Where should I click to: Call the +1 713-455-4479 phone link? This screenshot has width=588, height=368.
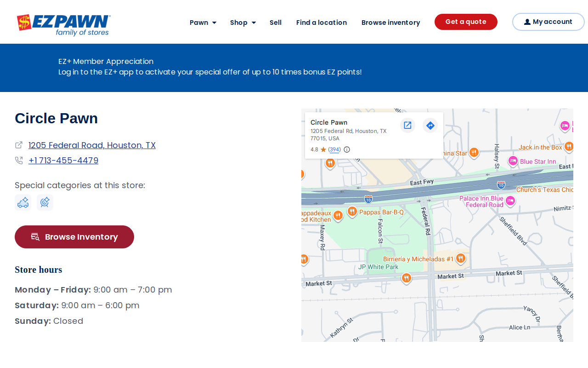pyautogui.click(x=63, y=161)
